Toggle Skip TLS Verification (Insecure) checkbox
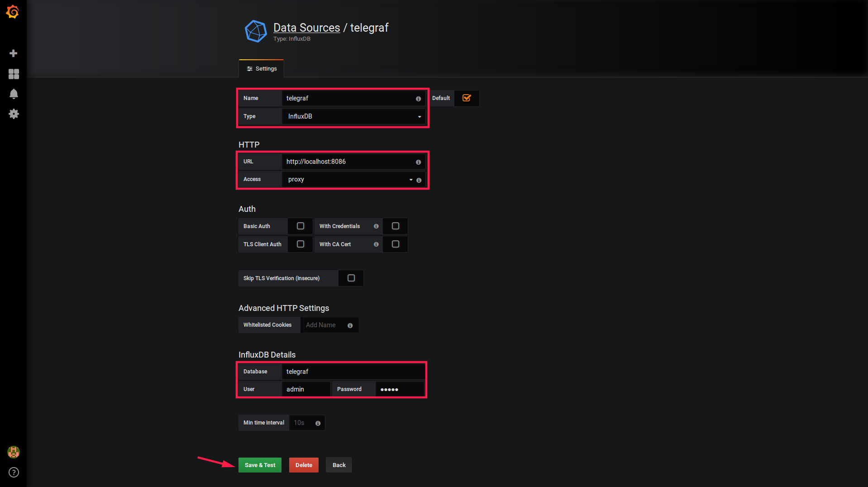The image size is (868, 487). pyautogui.click(x=351, y=278)
